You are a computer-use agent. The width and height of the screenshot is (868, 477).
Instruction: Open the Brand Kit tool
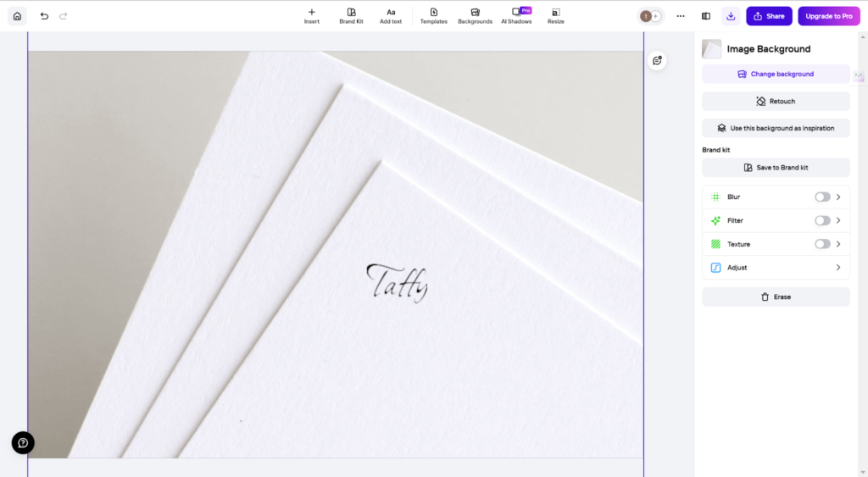351,16
